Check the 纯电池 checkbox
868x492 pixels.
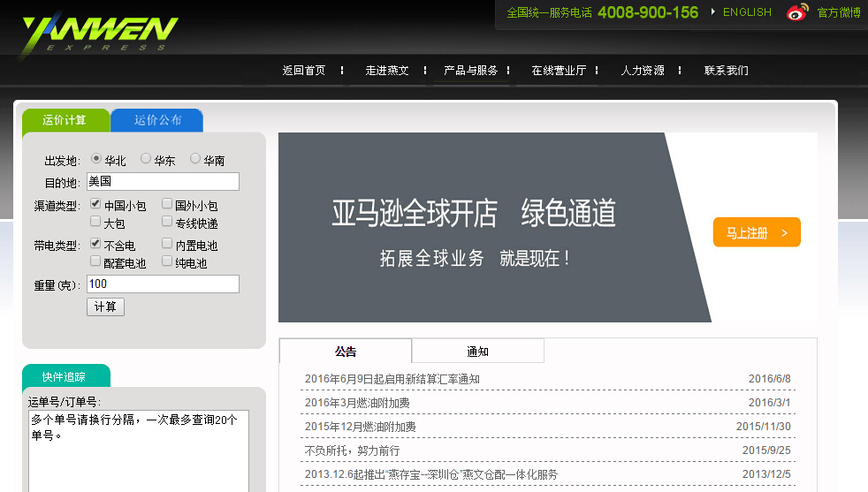pyautogui.click(x=167, y=261)
